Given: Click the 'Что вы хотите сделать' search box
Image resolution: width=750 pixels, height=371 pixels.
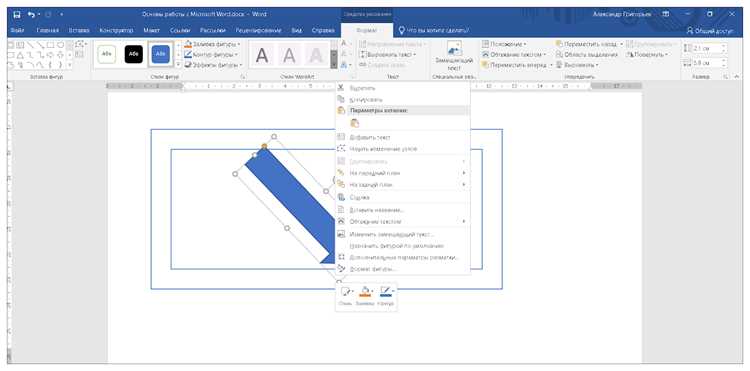Looking at the screenshot, I should coord(433,31).
